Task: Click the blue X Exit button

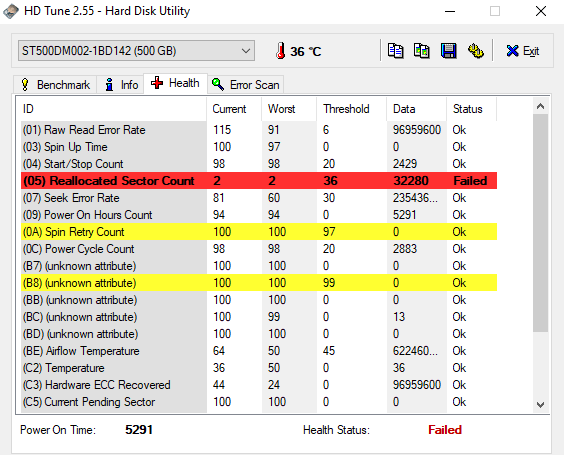Action: (x=523, y=51)
